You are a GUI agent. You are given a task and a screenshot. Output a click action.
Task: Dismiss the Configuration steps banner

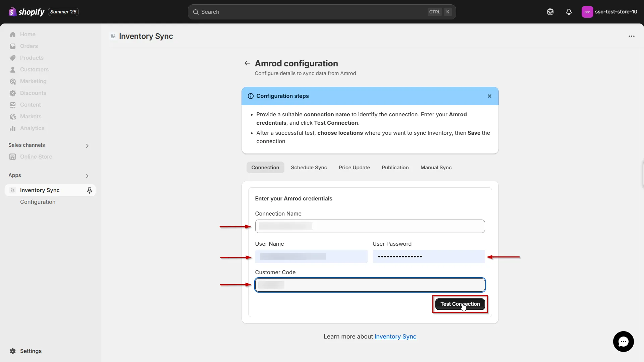pos(489,96)
